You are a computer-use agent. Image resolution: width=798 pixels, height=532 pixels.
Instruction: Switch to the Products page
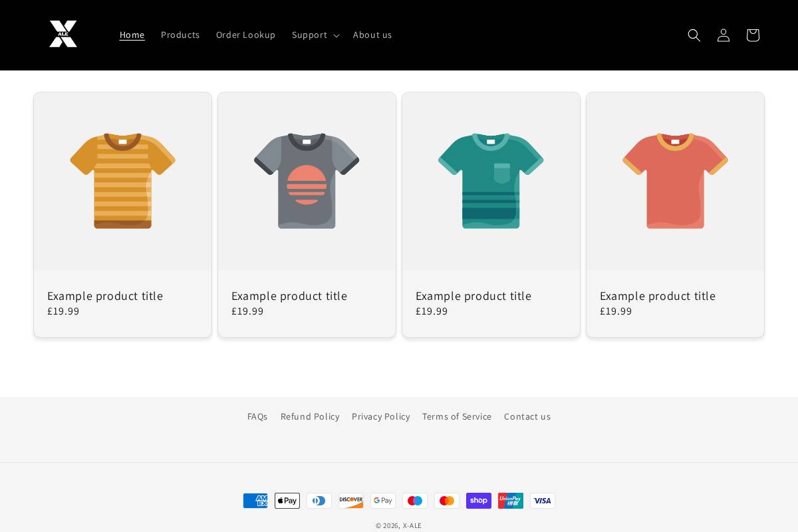point(180,35)
